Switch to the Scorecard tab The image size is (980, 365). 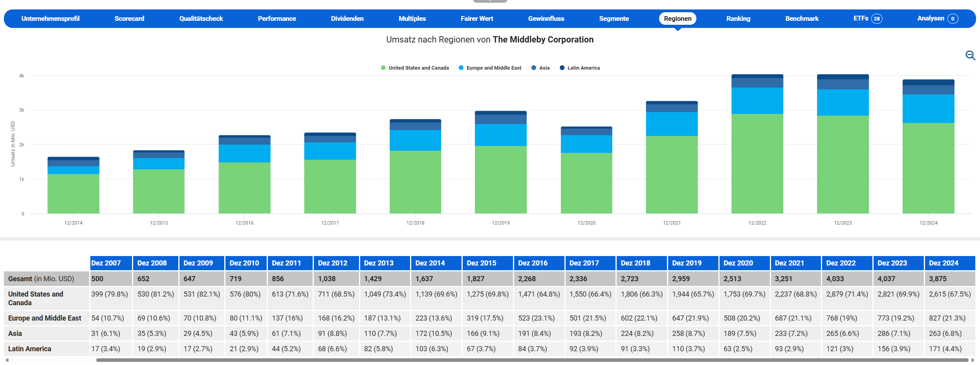[129, 18]
